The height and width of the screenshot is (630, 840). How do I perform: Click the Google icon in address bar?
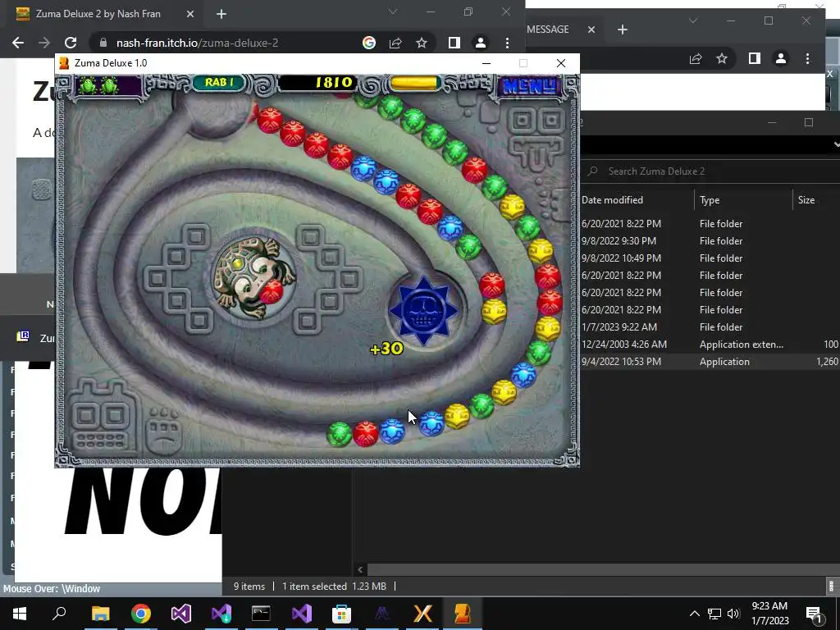coord(368,43)
